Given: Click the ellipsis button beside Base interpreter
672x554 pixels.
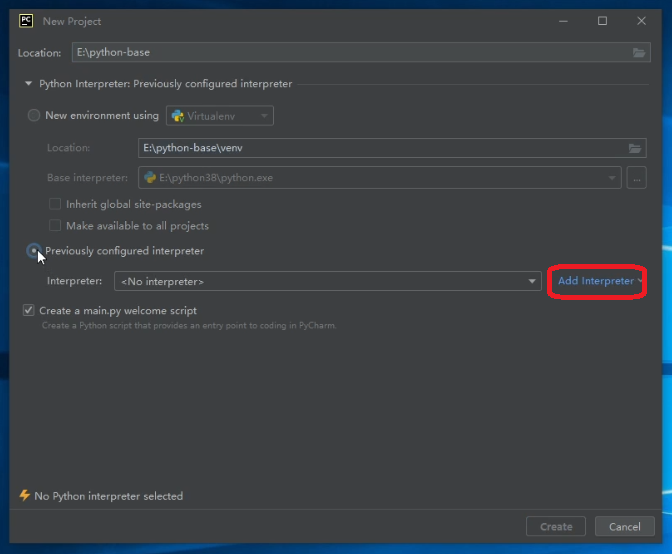Looking at the screenshot, I should pyautogui.click(x=636, y=178).
